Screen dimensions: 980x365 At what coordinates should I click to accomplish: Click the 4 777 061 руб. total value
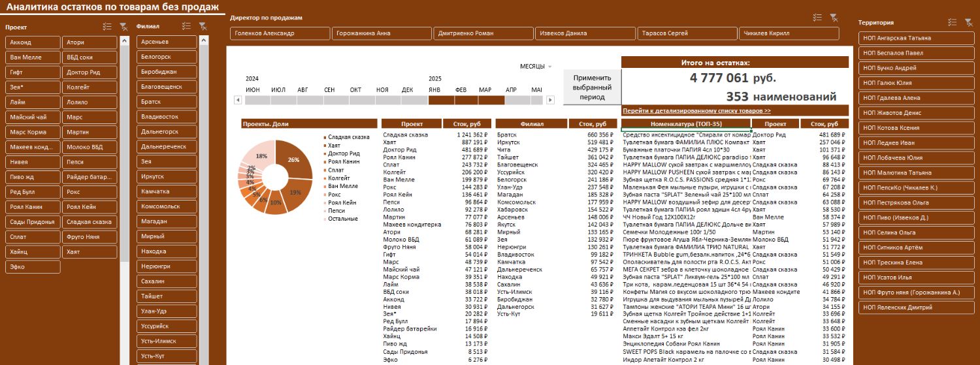[733, 78]
